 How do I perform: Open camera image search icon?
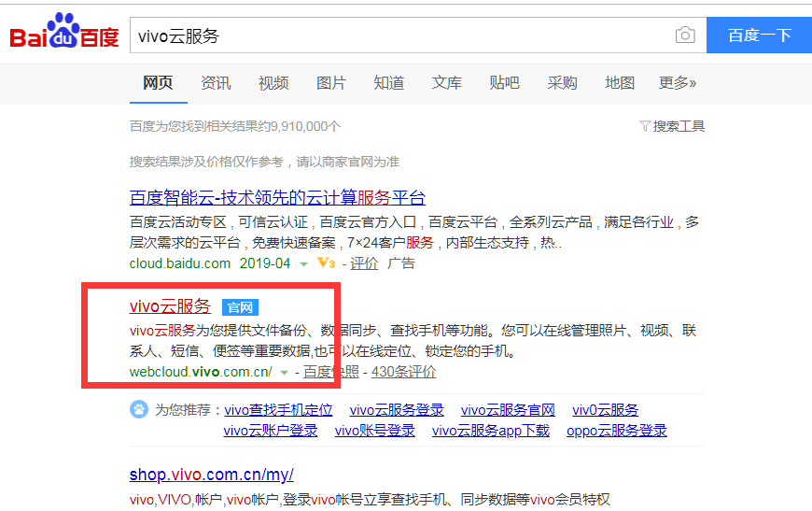click(685, 35)
